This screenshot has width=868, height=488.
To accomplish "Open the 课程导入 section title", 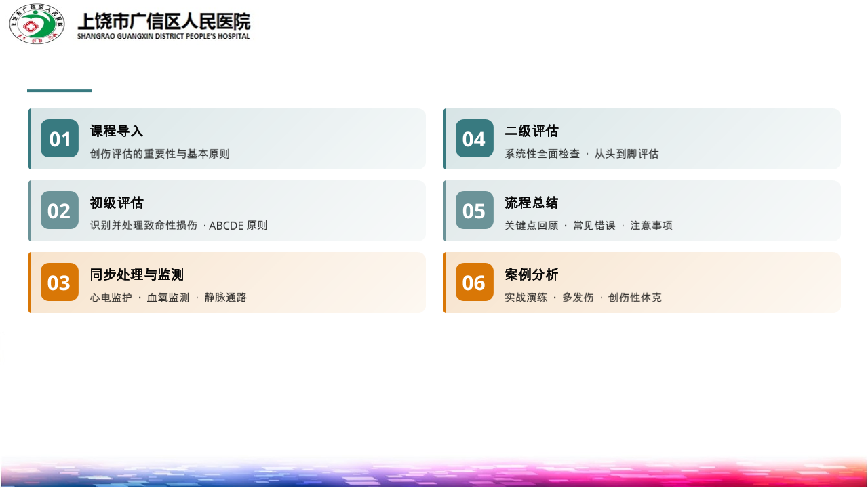I will click(117, 131).
